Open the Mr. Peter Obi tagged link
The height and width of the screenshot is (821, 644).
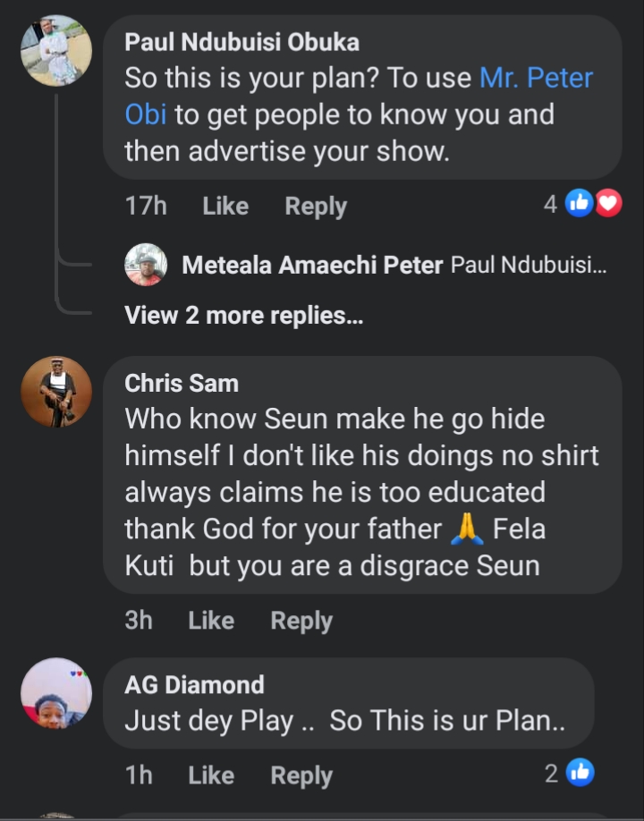tap(536, 78)
